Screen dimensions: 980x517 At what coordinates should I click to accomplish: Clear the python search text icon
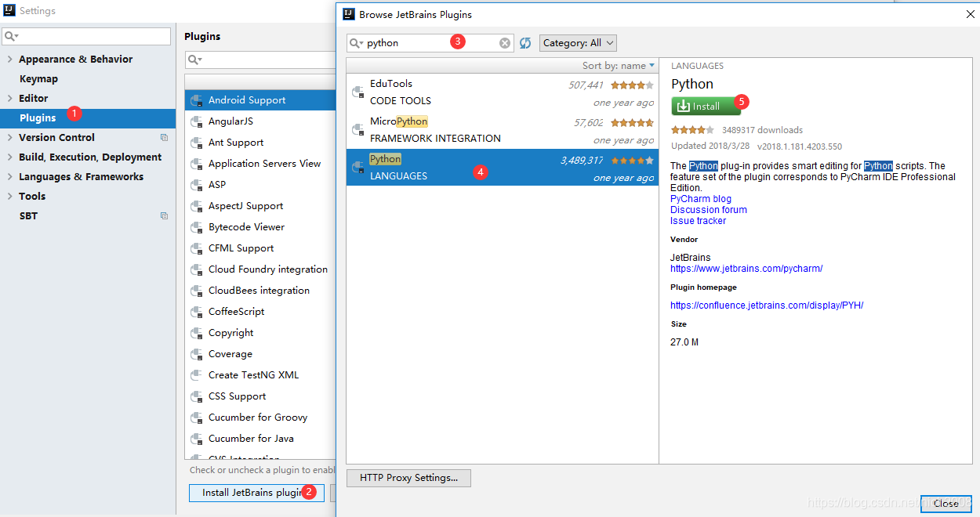(x=505, y=43)
